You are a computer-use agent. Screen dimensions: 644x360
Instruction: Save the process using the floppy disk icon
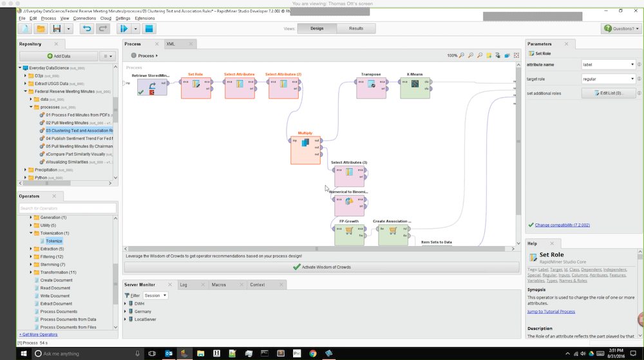(x=57, y=29)
